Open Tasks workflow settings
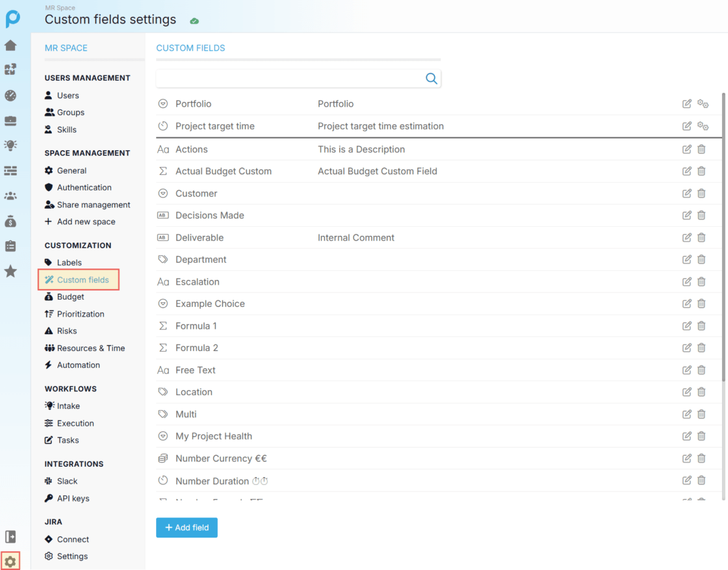The image size is (728, 570). [x=62, y=440]
